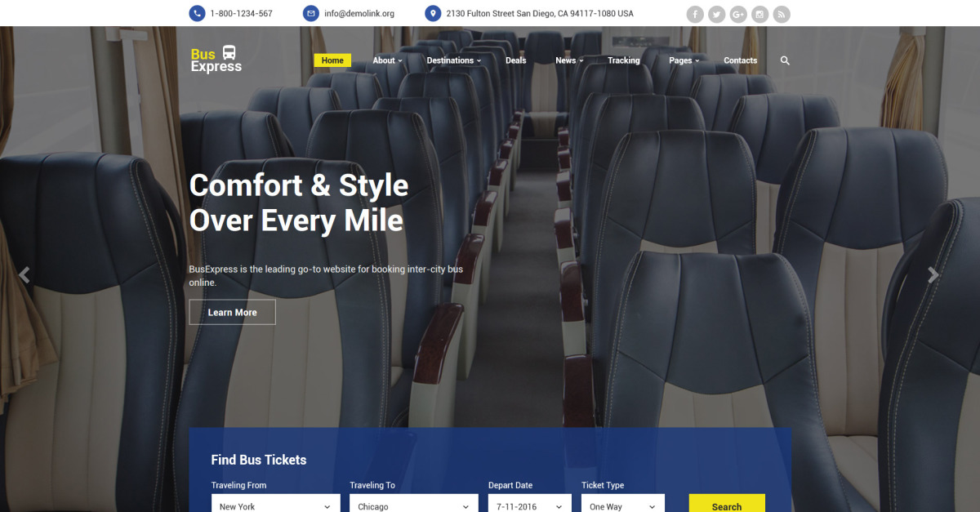Click the email envelope icon
Viewport: 980px width, 512px height.
(x=310, y=14)
